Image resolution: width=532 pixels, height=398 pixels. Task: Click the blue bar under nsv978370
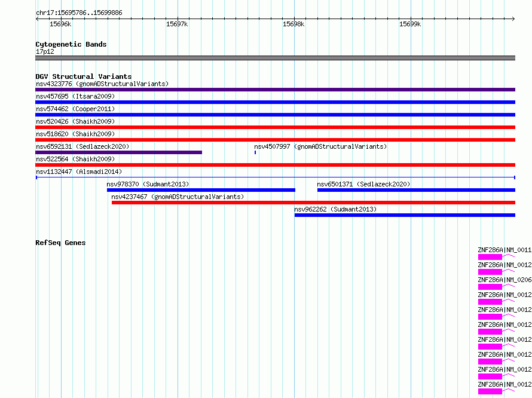201,190
